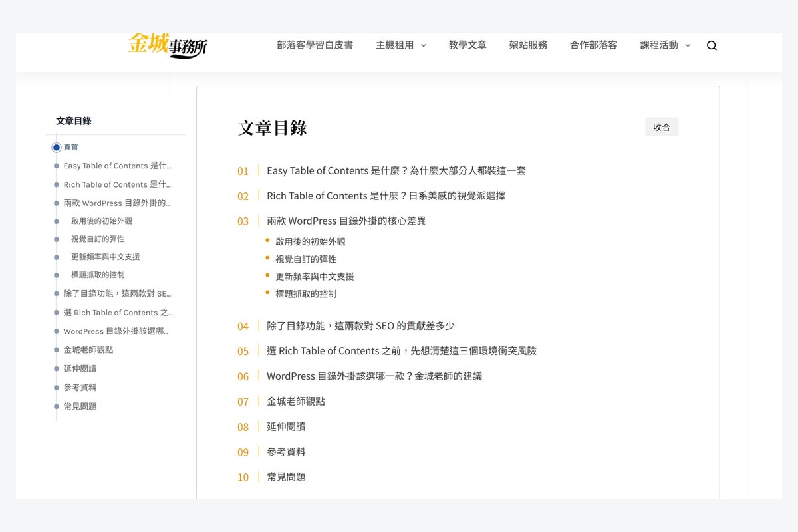The height and width of the screenshot is (532, 798).
Task: Open the 課程活動 menu item
Action: pyautogui.click(x=659, y=45)
